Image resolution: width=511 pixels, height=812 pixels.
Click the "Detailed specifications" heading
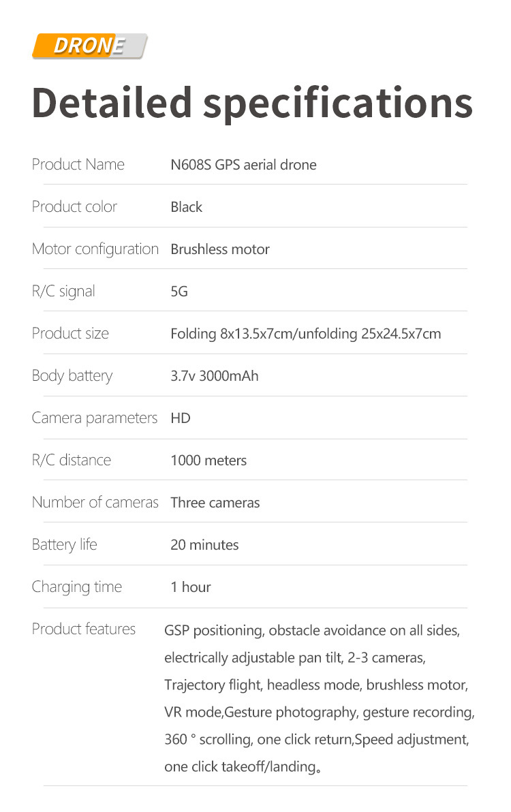tap(252, 103)
